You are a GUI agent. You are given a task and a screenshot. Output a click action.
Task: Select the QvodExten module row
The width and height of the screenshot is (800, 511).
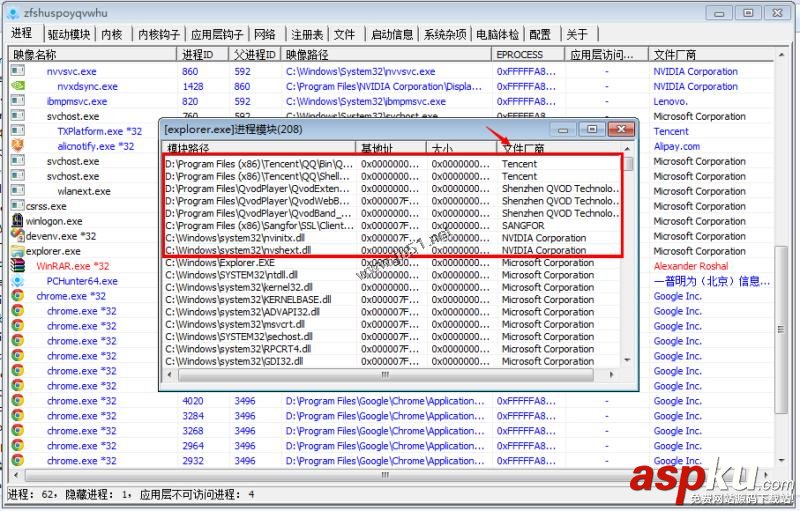[x=392, y=188]
